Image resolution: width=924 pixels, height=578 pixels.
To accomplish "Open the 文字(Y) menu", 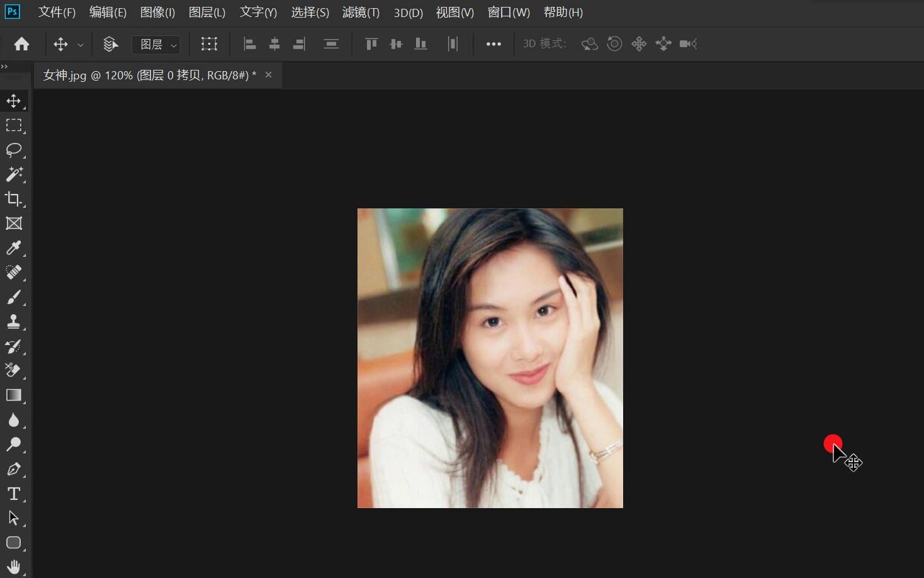I will [258, 12].
